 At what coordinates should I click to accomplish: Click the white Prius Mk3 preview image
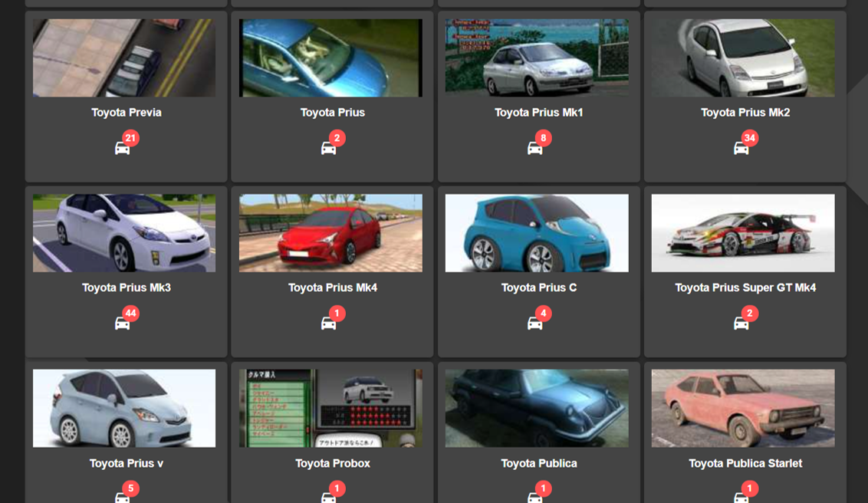pos(126,233)
